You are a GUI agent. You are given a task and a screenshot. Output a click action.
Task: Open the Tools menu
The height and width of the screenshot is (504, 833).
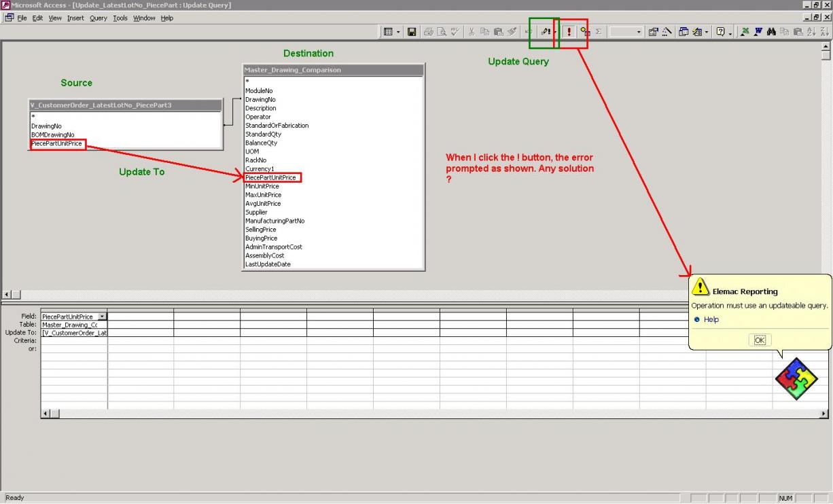click(x=120, y=18)
